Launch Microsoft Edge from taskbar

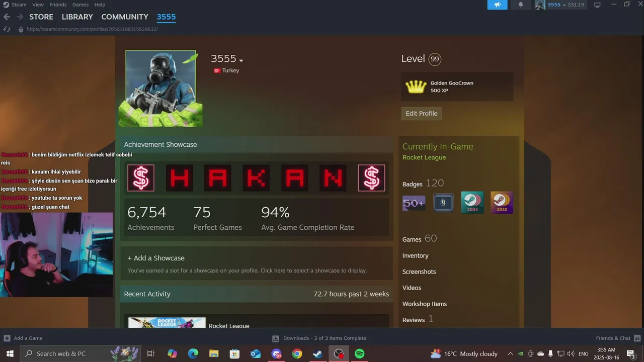pos(193,353)
